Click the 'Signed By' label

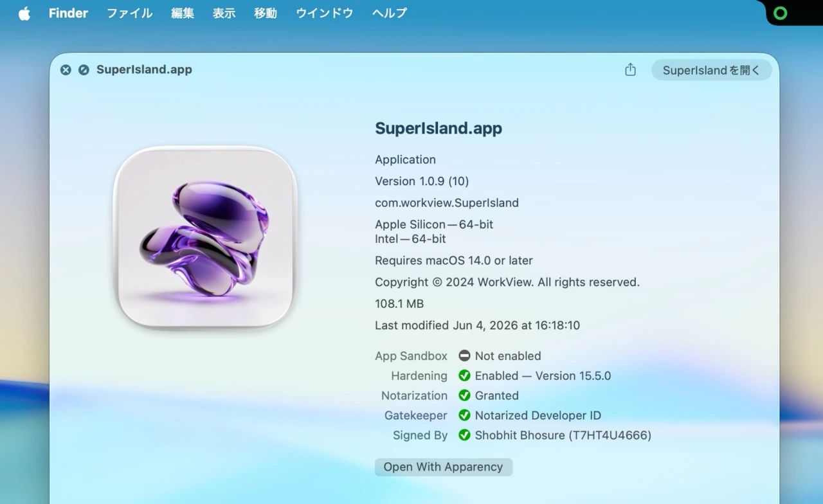[x=421, y=435]
